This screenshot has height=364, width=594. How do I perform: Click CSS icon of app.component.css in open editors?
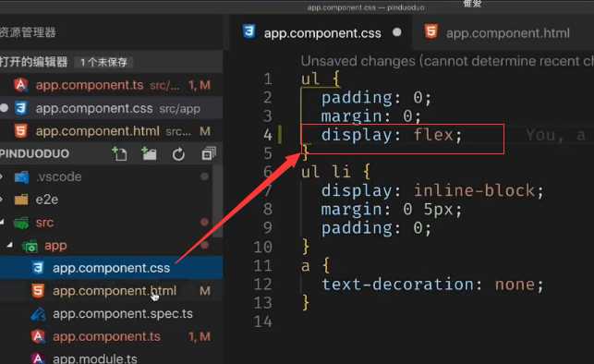(21, 108)
